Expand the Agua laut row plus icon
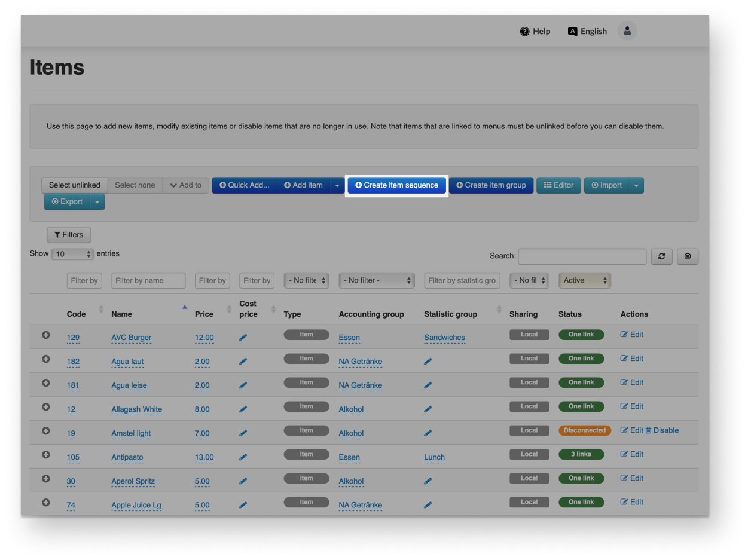 point(45,359)
